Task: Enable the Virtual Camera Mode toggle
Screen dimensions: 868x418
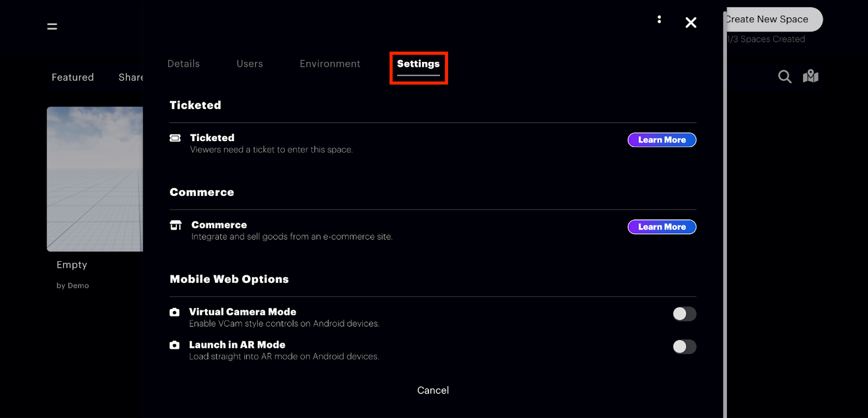Action: [684, 314]
